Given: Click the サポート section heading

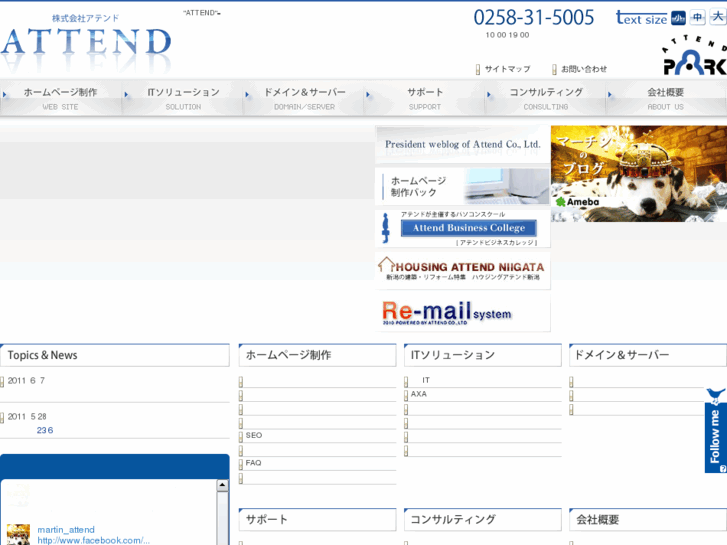Looking at the screenshot, I should pos(318,519).
